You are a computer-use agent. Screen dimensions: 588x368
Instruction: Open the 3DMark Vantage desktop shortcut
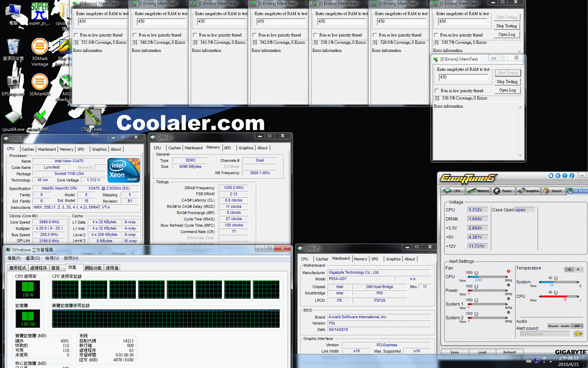40,52
